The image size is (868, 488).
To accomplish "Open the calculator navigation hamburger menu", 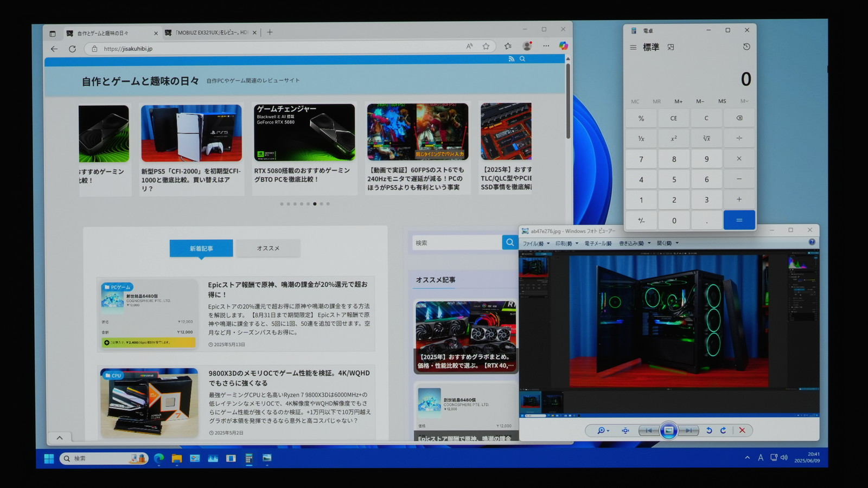I will 633,48.
